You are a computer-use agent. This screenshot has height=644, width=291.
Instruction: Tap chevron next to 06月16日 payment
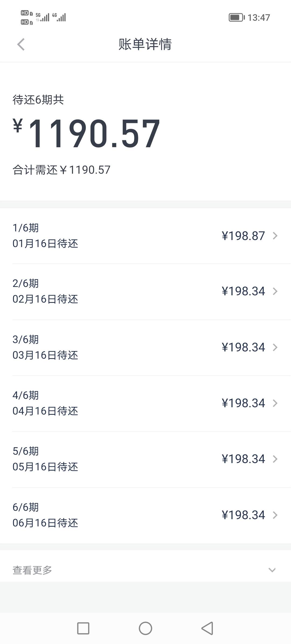275,515
